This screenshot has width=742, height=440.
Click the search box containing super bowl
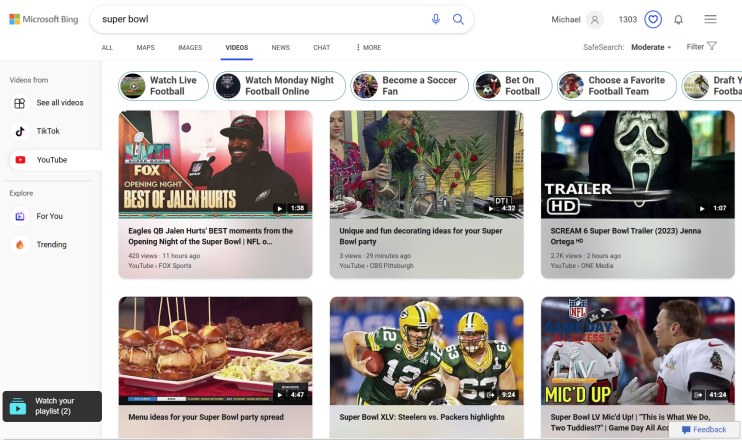260,19
